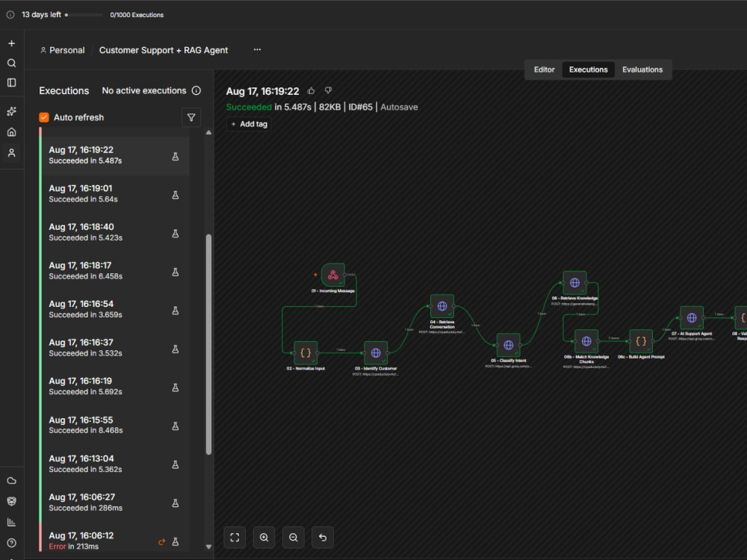Zoom in on the workflow canvas
The width and height of the screenshot is (747, 560).
[x=264, y=538]
